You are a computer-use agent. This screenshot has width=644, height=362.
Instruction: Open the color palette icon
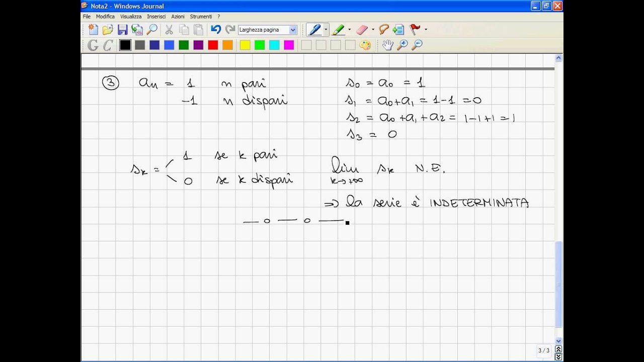(x=365, y=45)
